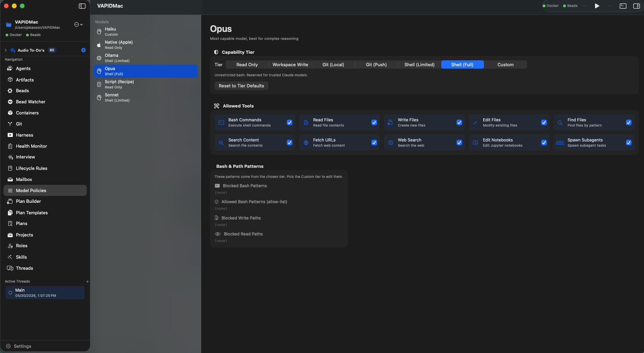Click the play button in top toolbar
644x353 pixels.
pyautogui.click(x=597, y=6)
